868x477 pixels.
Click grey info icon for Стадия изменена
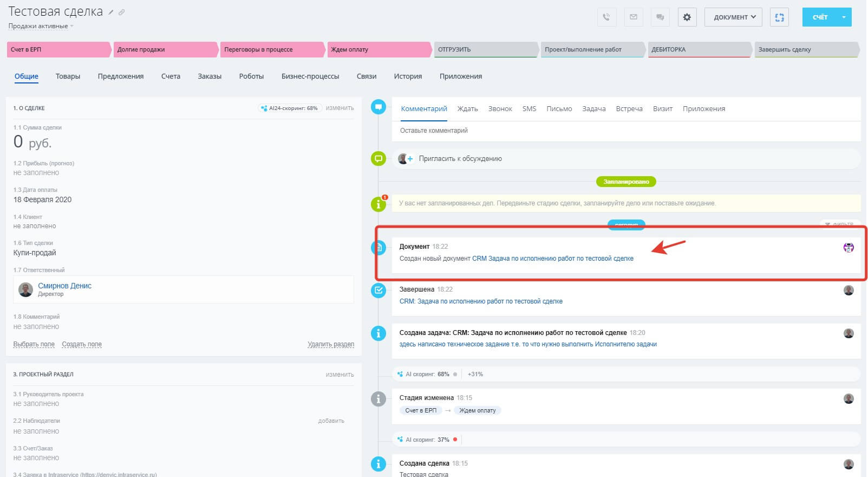(378, 399)
